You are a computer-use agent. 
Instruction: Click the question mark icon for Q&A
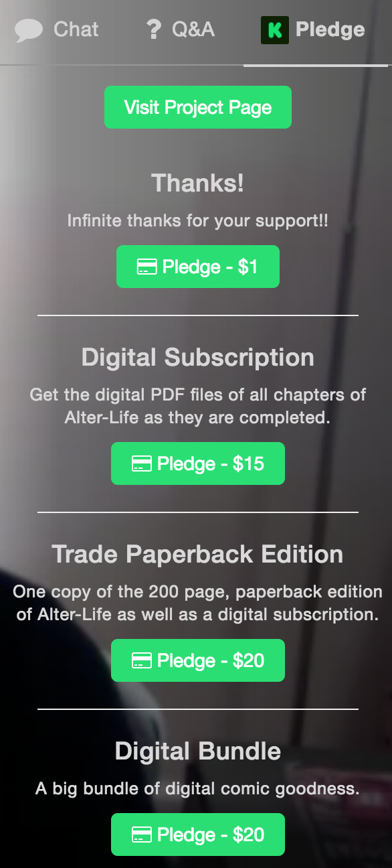point(154,30)
